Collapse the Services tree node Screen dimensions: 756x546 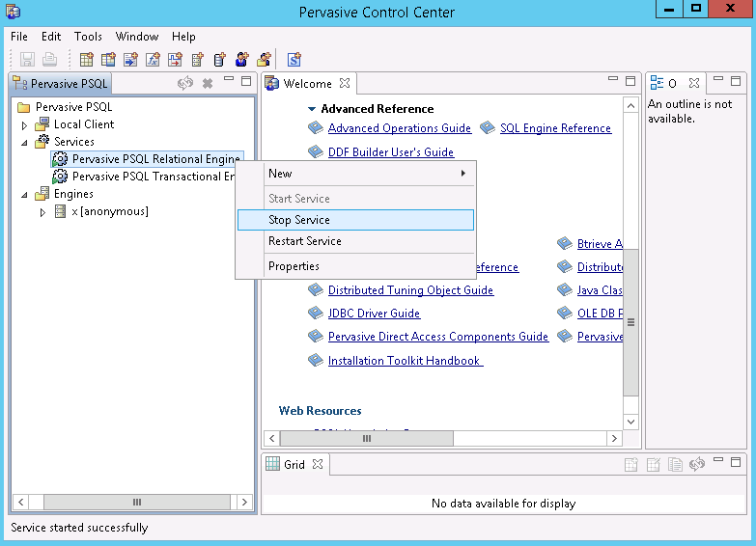pyautogui.click(x=25, y=142)
